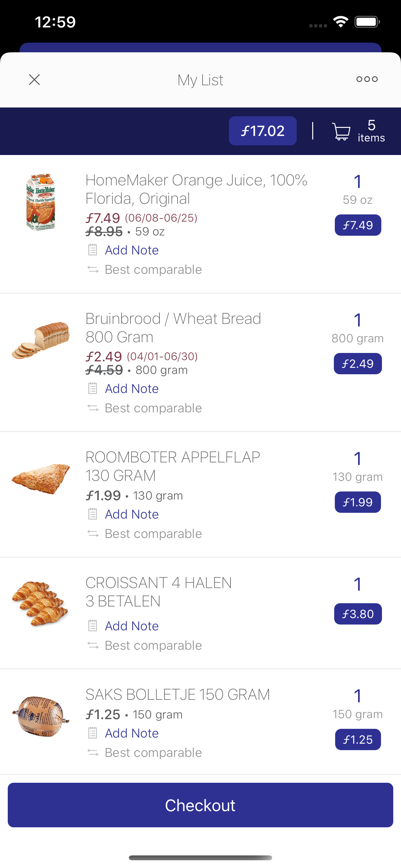Add a note to HomeMaker Orange Juice
This screenshot has height=868, width=401.
coord(131,250)
